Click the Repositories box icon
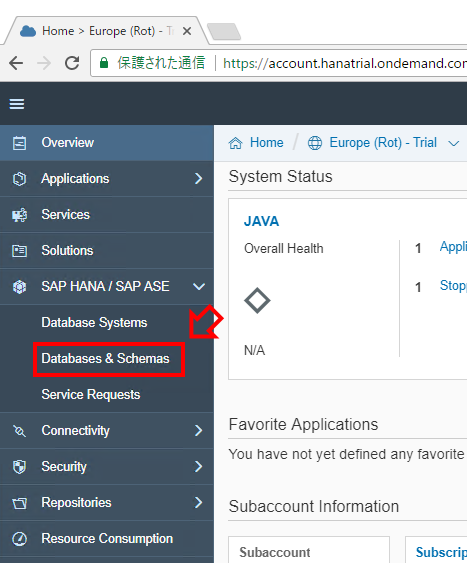 (x=19, y=503)
